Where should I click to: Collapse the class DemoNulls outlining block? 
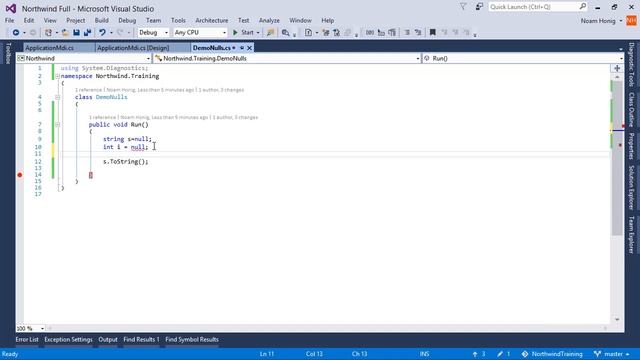58,97
